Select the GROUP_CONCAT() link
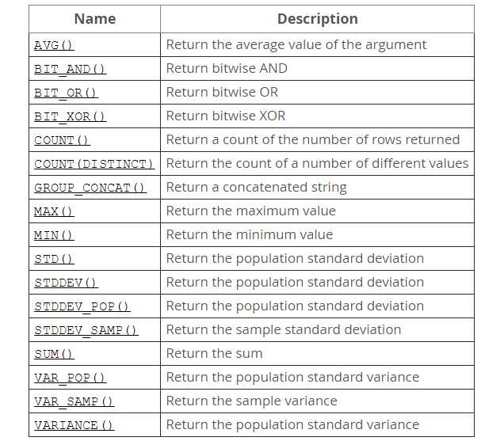This screenshot has width=504, height=441. point(90,188)
